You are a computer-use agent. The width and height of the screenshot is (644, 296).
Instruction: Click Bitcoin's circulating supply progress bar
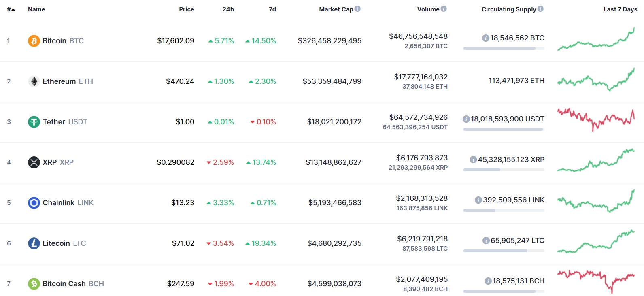(504, 49)
